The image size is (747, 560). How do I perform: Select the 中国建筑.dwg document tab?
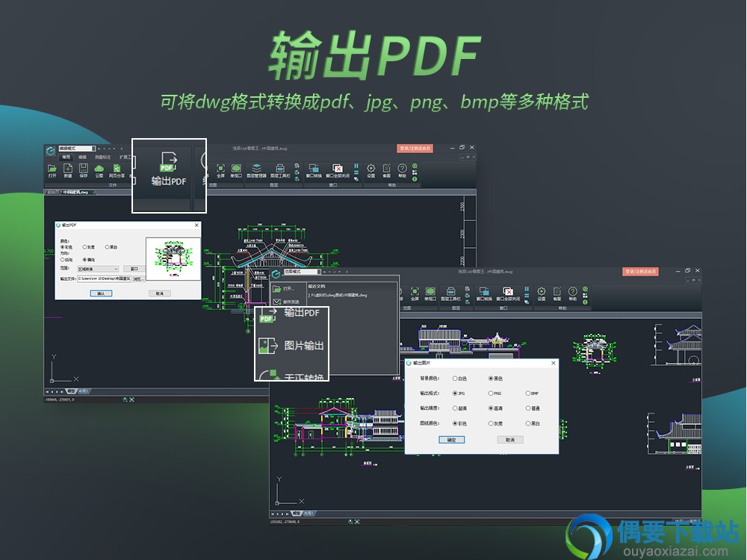pos(75,192)
